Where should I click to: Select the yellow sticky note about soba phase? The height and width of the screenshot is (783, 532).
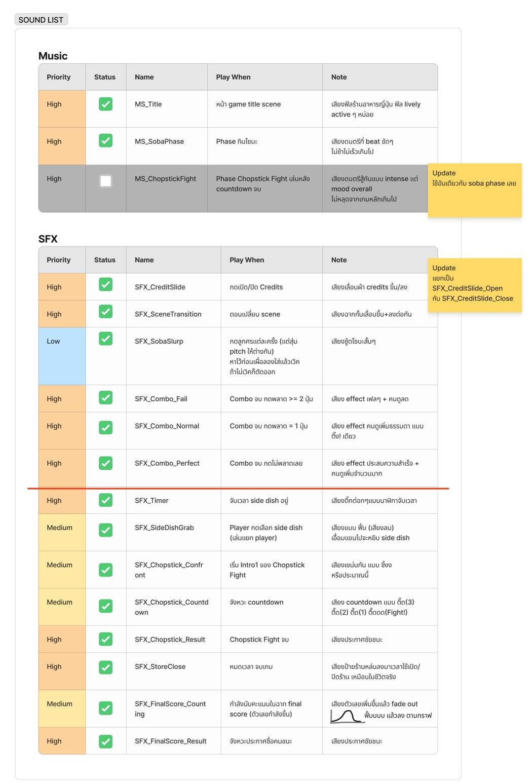(474, 190)
